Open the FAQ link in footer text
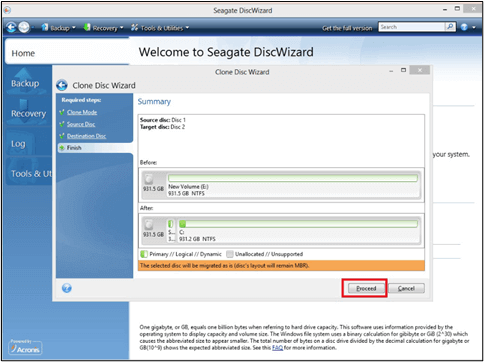The image size is (484, 362). tap(277, 348)
